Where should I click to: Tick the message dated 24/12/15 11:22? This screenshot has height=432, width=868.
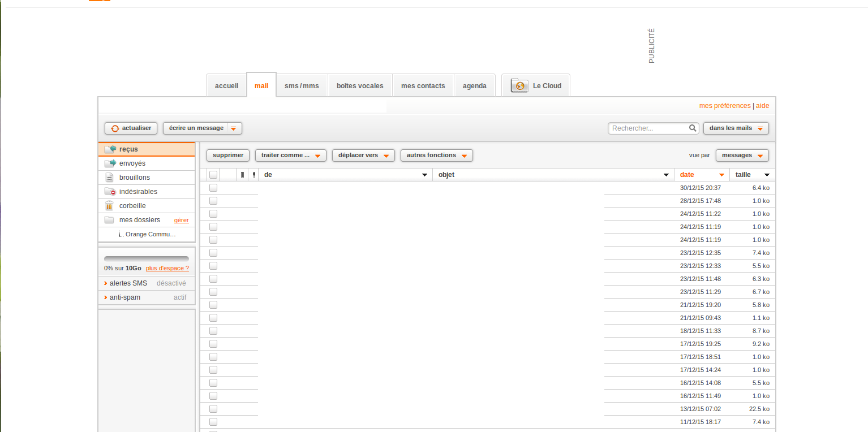[x=213, y=214]
